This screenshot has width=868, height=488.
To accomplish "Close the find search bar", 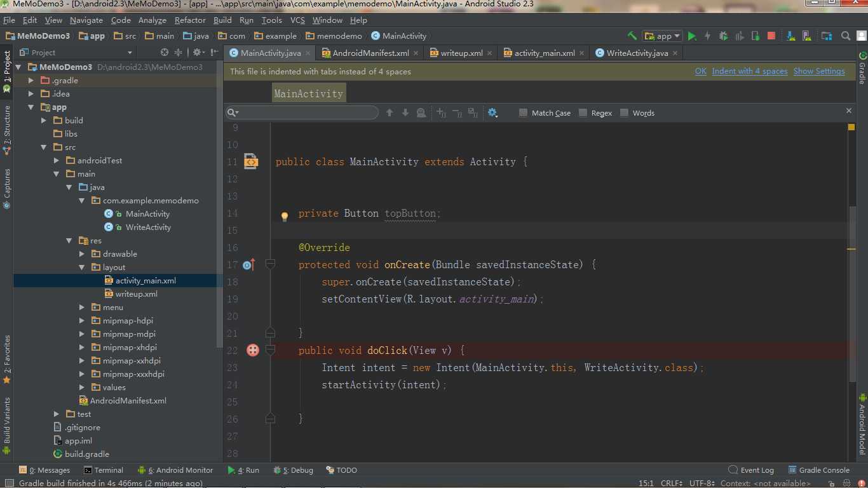I will tap(848, 111).
